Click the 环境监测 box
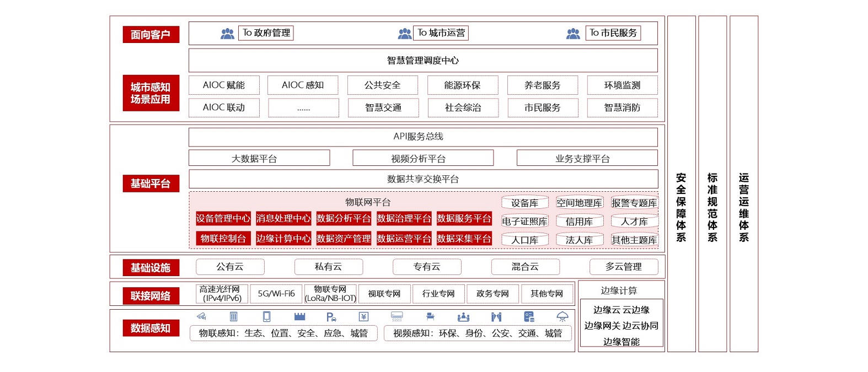868x372 pixels. tap(622, 85)
